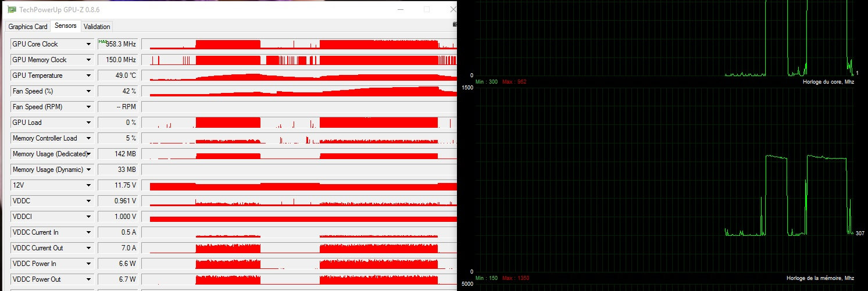
Task: Click the 6.6 W power in value
Action: click(x=118, y=264)
